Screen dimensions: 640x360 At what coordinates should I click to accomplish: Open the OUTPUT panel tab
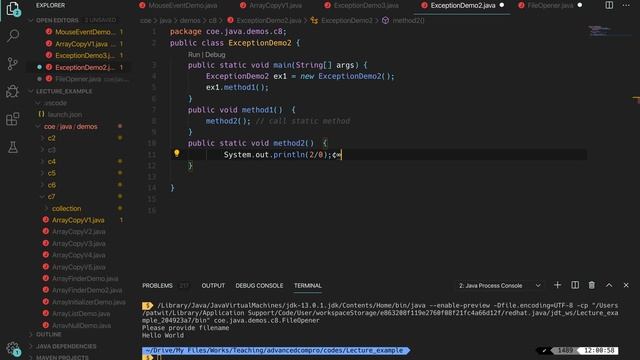coord(213,286)
